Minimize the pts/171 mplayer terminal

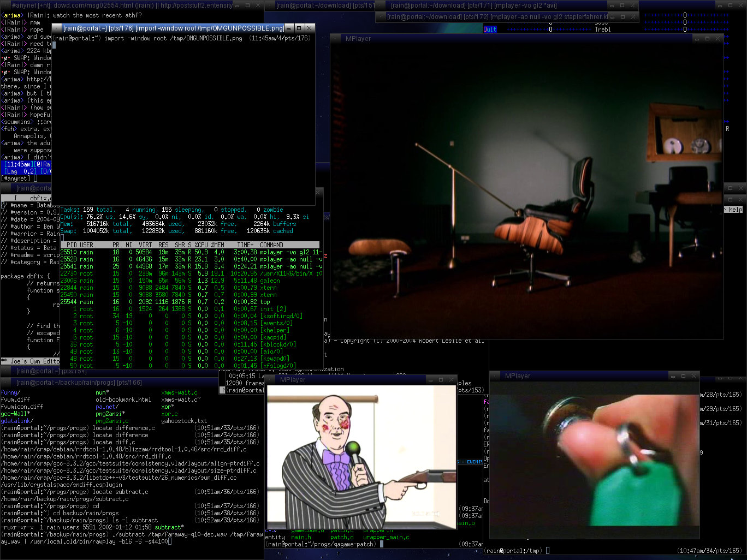(x=612, y=5)
